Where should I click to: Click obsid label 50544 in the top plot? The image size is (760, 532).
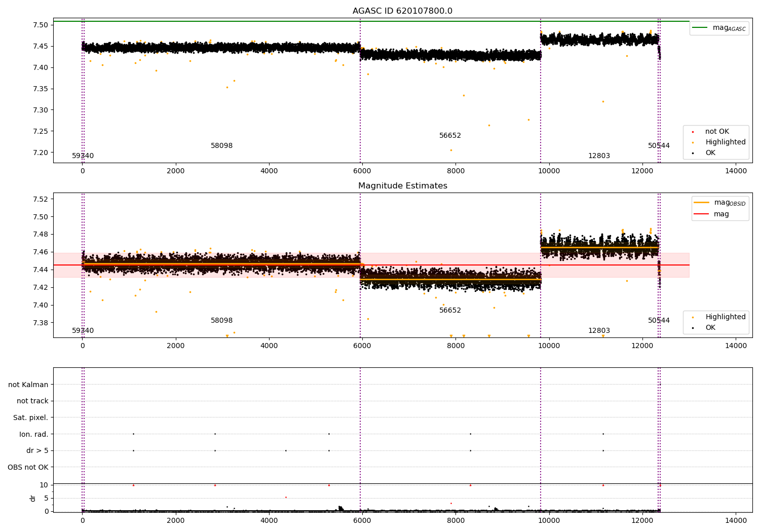659,146
